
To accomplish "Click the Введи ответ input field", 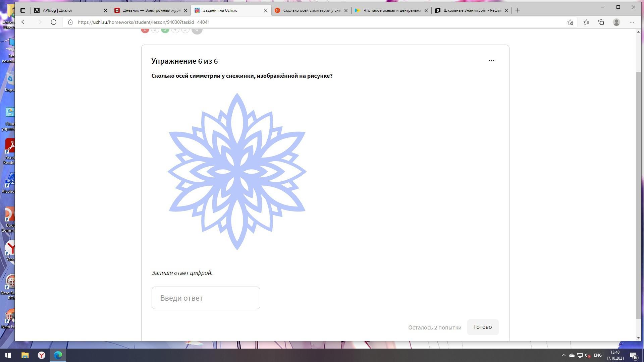I will pos(206,298).
